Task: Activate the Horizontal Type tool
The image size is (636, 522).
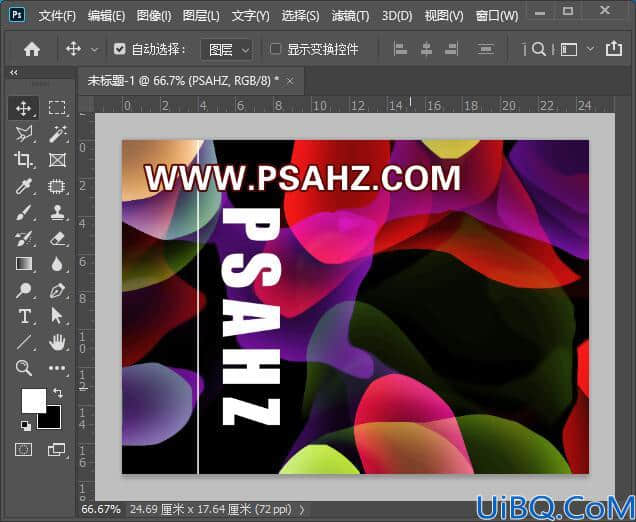Action: (x=24, y=316)
